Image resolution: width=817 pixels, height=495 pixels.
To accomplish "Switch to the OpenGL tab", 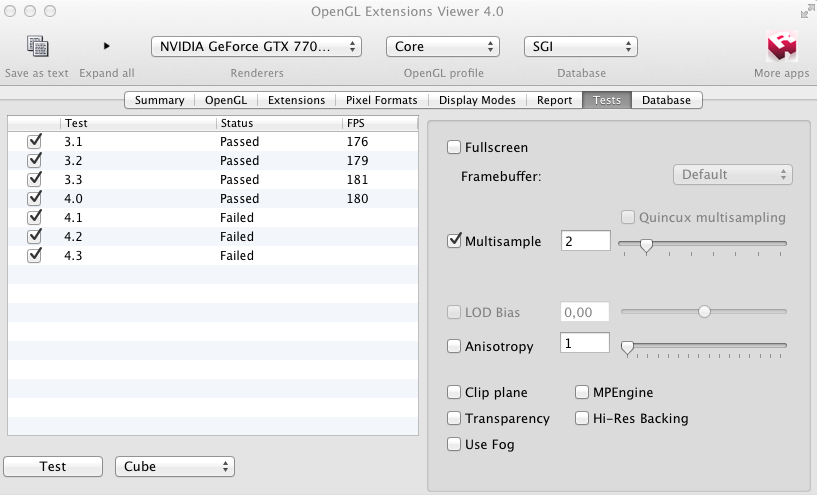I will (226, 100).
